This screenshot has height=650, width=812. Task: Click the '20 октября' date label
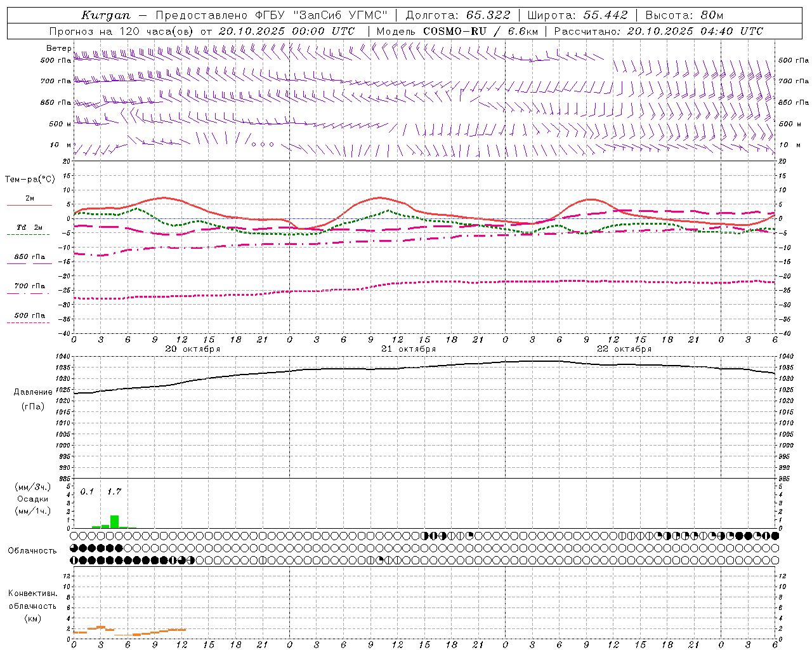click(x=193, y=349)
